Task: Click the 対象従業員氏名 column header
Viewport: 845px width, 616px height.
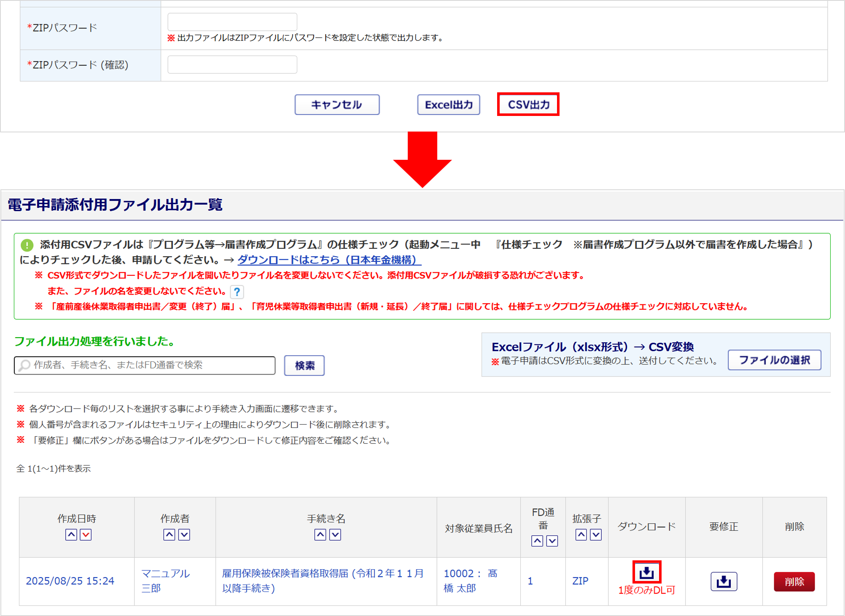Action: [479, 528]
